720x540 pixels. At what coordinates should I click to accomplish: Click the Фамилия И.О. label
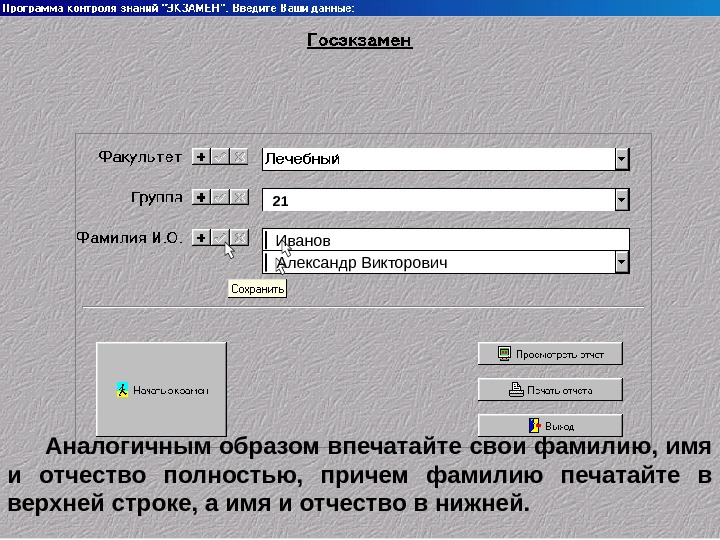click(x=129, y=237)
